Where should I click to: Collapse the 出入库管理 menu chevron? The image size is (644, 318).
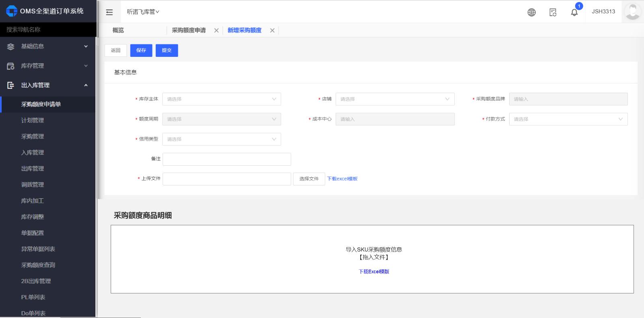coord(86,85)
